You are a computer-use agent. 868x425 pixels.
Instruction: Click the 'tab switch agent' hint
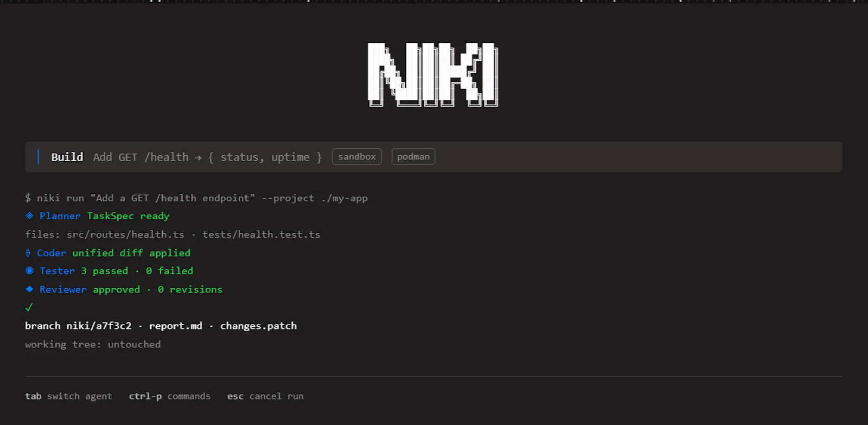pos(68,396)
